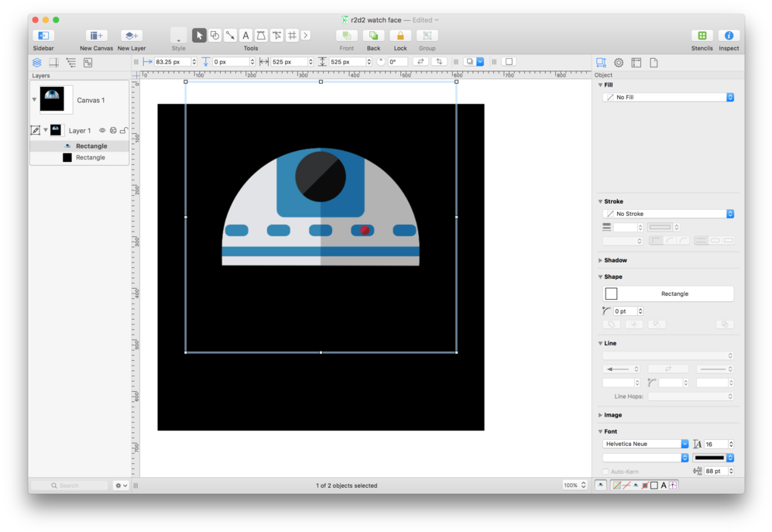
Task: Switch to Selection sidebar tab
Action: pyautogui.click(x=88, y=63)
